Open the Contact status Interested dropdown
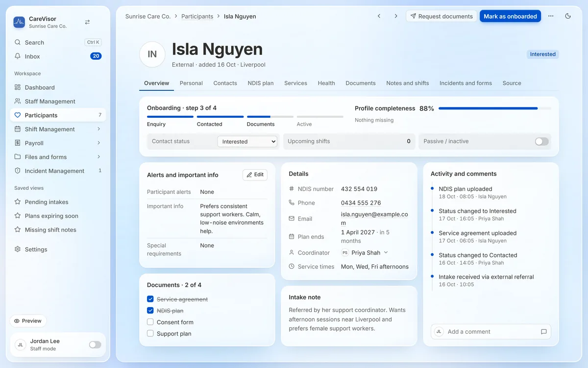The height and width of the screenshot is (368, 588). tap(247, 141)
